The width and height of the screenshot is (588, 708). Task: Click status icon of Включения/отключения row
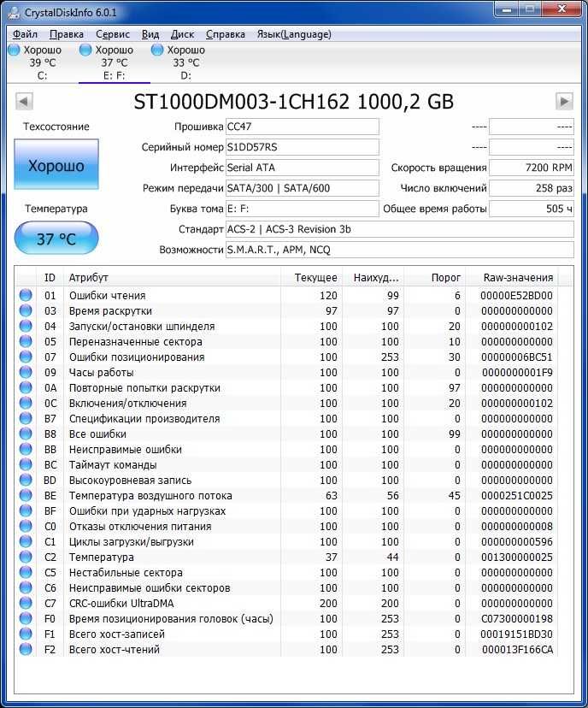26,403
